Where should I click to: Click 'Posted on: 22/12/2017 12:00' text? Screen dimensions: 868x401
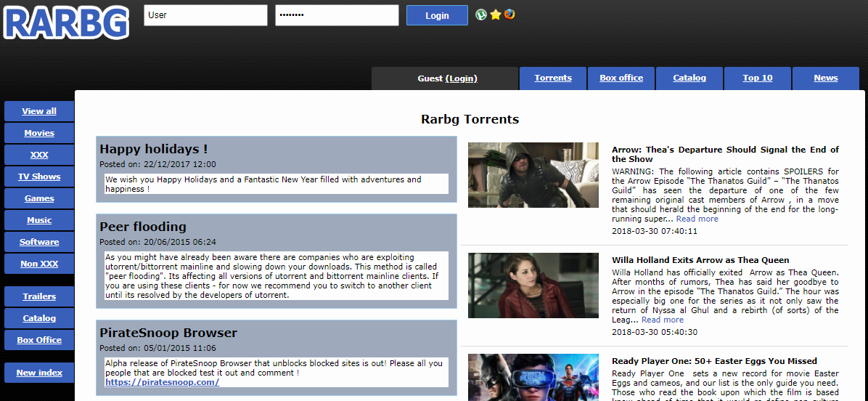click(157, 164)
